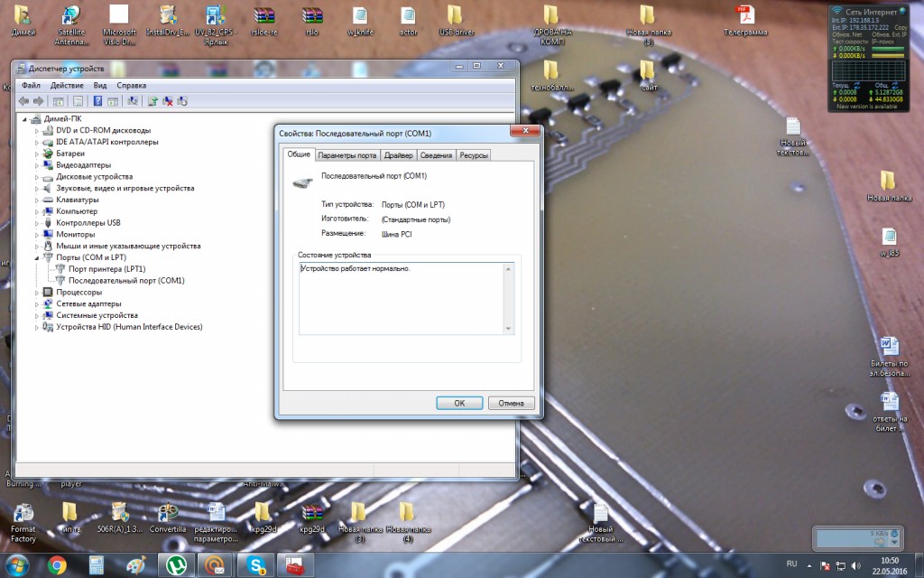
Task: Switch to the Драйвер tab
Action: tap(398, 155)
